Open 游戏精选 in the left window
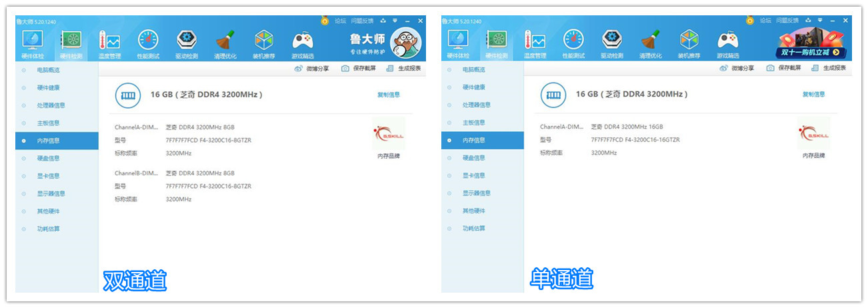868x308 pixels. [x=303, y=44]
